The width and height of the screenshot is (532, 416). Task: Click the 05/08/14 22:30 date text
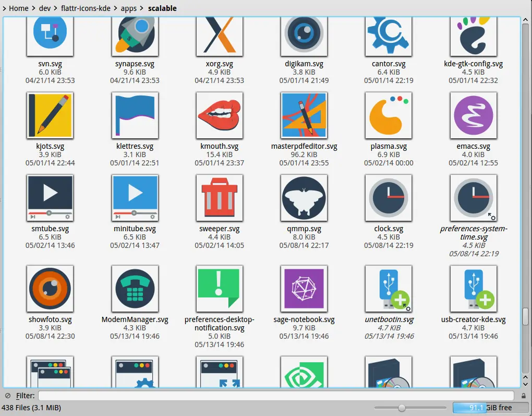(50, 336)
